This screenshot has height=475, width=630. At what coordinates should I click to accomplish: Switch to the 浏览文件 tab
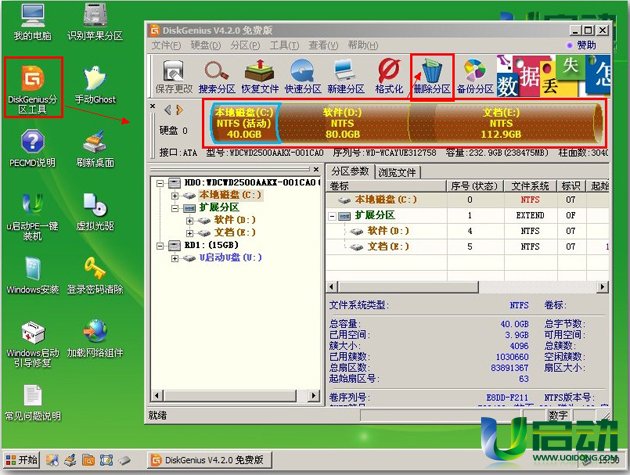tap(397, 172)
